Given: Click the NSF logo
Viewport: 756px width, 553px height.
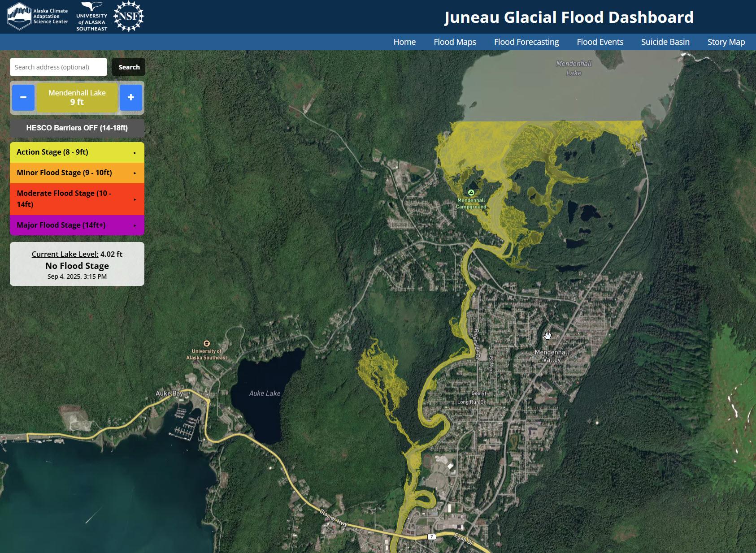Looking at the screenshot, I should [x=129, y=16].
